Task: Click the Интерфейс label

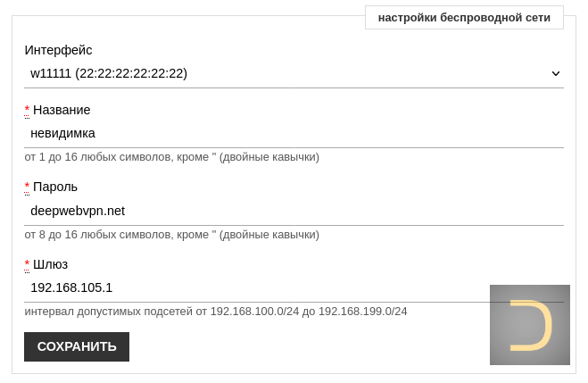Action: (59, 50)
